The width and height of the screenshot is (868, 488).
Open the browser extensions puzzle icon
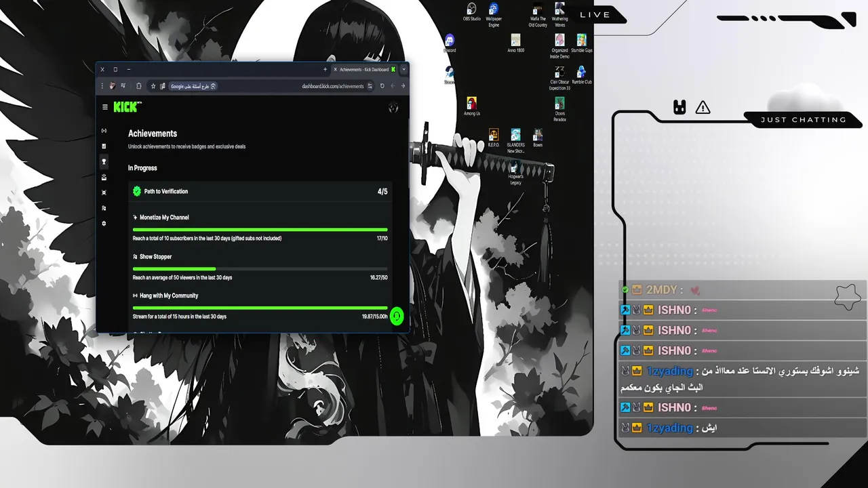tap(138, 86)
